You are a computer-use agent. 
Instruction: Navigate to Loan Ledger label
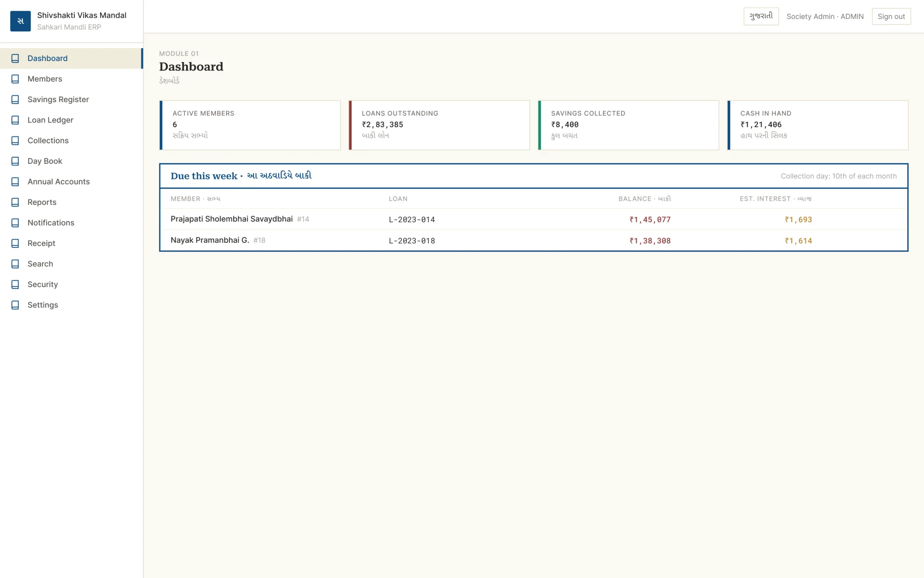pyautogui.click(x=50, y=120)
